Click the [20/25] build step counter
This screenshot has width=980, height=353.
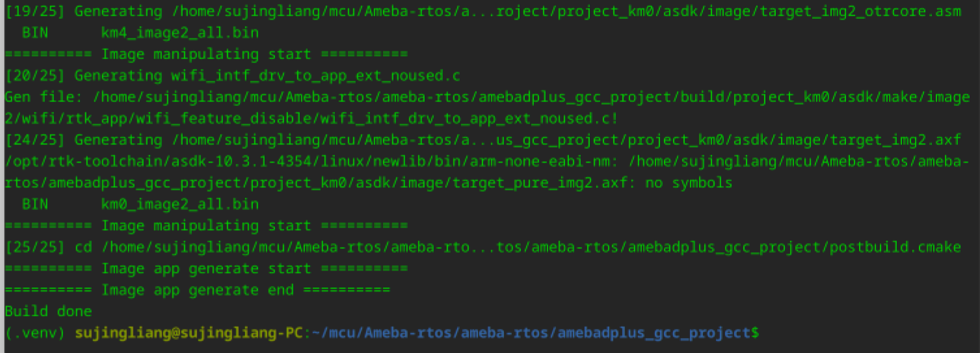point(35,76)
